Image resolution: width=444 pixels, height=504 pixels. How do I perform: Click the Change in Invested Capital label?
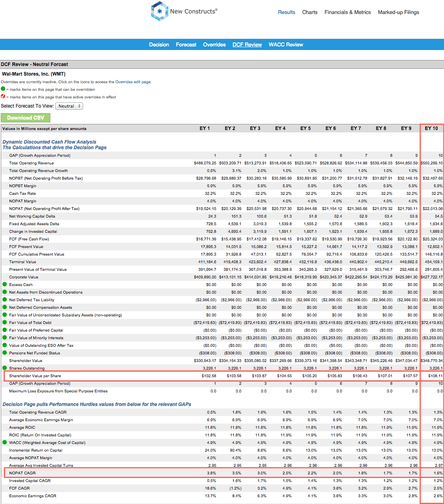pos(33,232)
